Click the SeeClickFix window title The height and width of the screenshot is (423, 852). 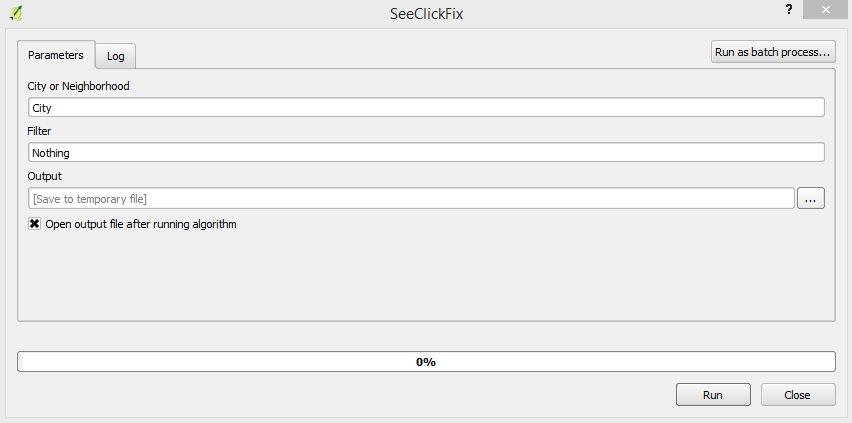click(x=425, y=15)
